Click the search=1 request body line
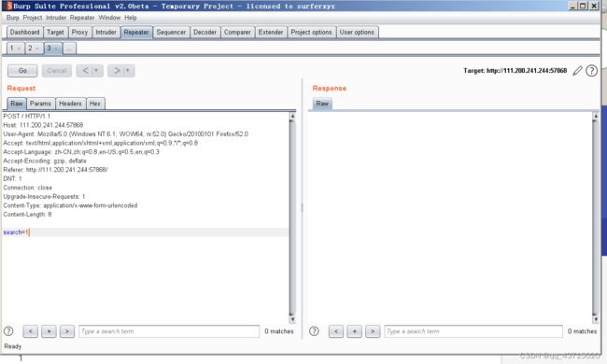The height and width of the screenshot is (364, 607). [145, 232]
